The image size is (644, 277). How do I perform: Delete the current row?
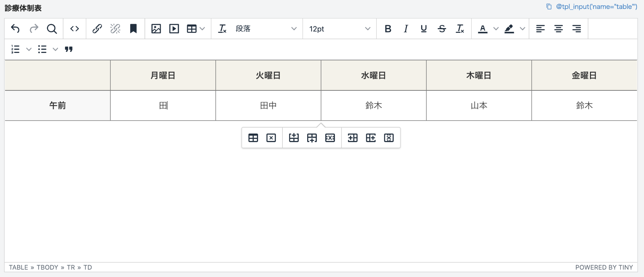point(330,138)
